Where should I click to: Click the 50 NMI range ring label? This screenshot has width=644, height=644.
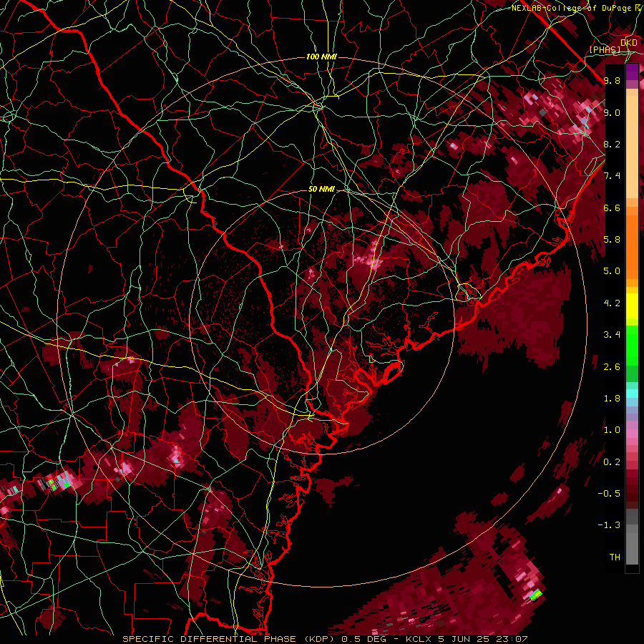coord(321,190)
